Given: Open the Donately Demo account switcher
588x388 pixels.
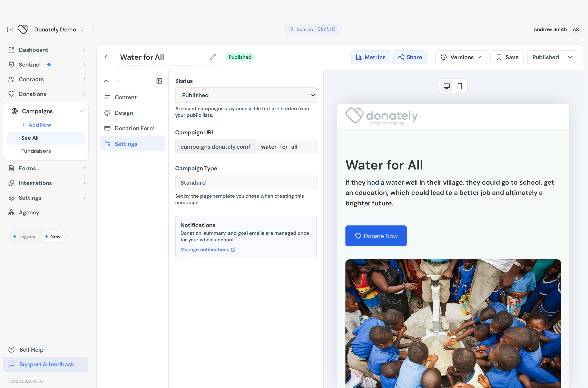Looking at the screenshot, I should coord(59,29).
